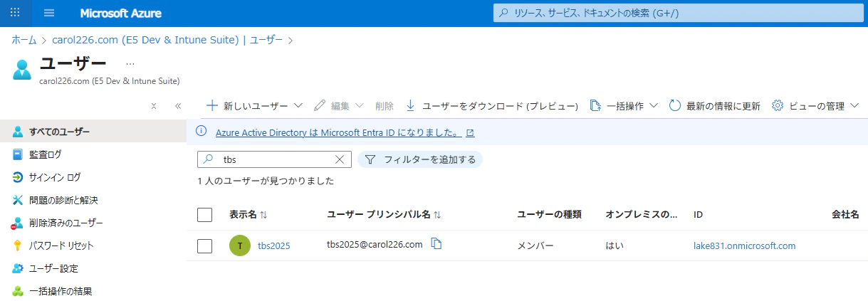Click the はい cell
This screenshot has height=301, width=868.
click(x=615, y=245)
